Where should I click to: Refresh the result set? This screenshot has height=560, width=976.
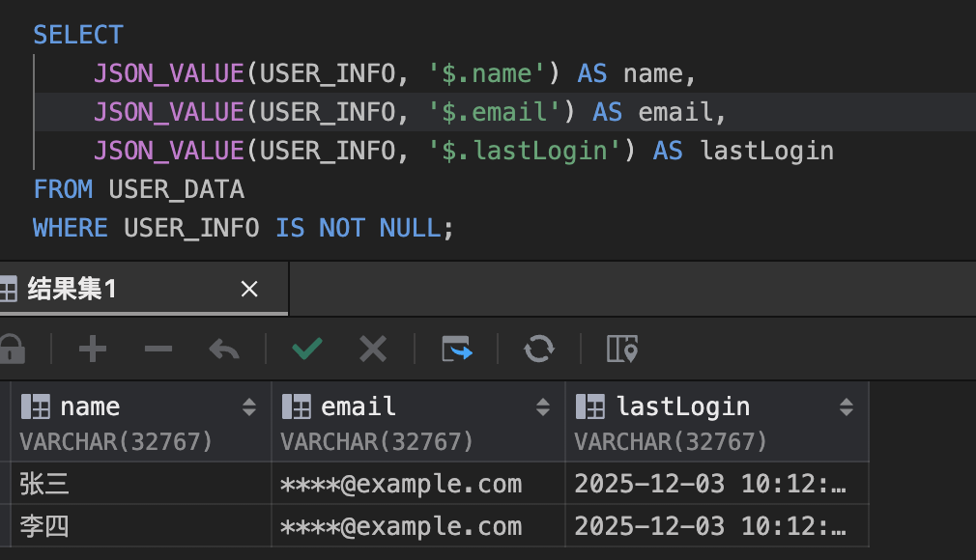pyautogui.click(x=538, y=349)
